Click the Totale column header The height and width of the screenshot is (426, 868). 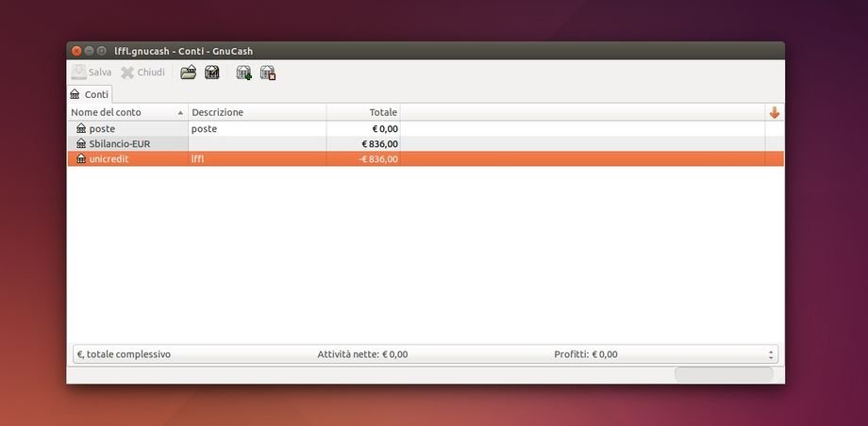pos(363,112)
